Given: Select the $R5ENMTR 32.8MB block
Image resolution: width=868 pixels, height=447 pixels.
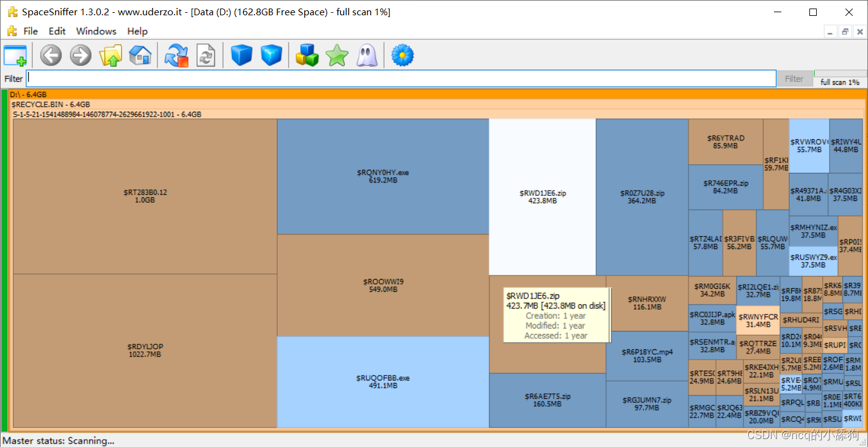Looking at the screenshot, I should (712, 346).
